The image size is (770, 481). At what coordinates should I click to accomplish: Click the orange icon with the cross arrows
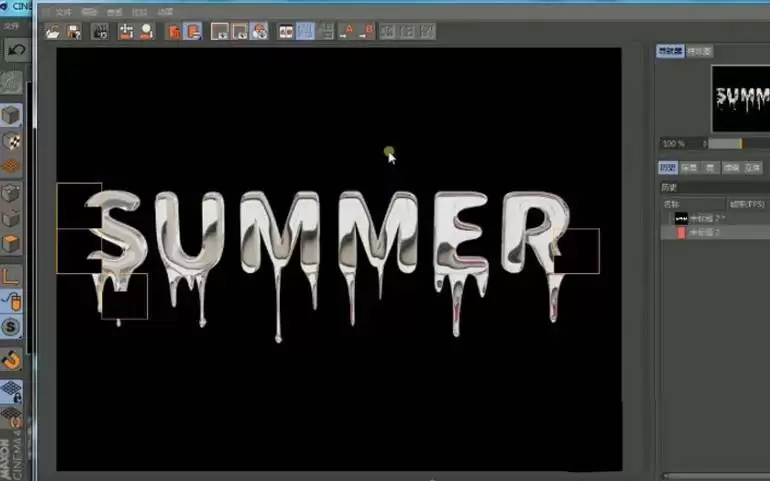pyautogui.click(x=126, y=31)
